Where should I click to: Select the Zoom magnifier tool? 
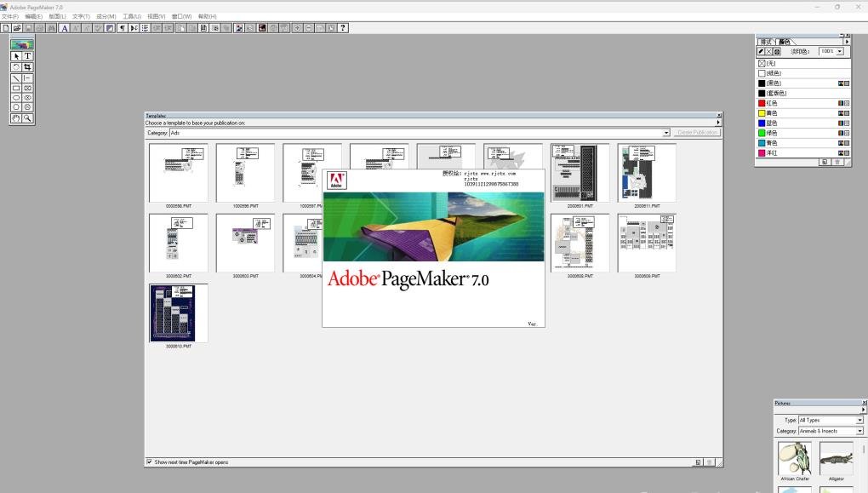(x=28, y=118)
